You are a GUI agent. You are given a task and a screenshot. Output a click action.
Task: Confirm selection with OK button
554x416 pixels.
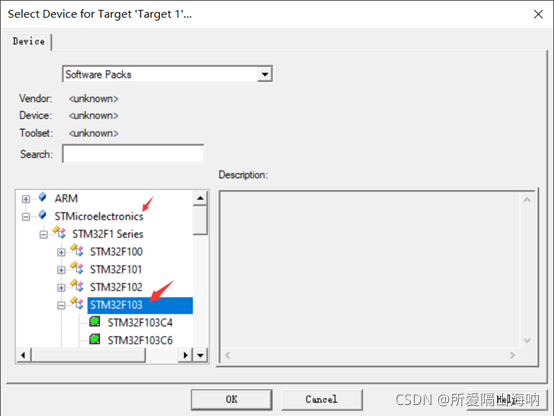click(x=231, y=399)
